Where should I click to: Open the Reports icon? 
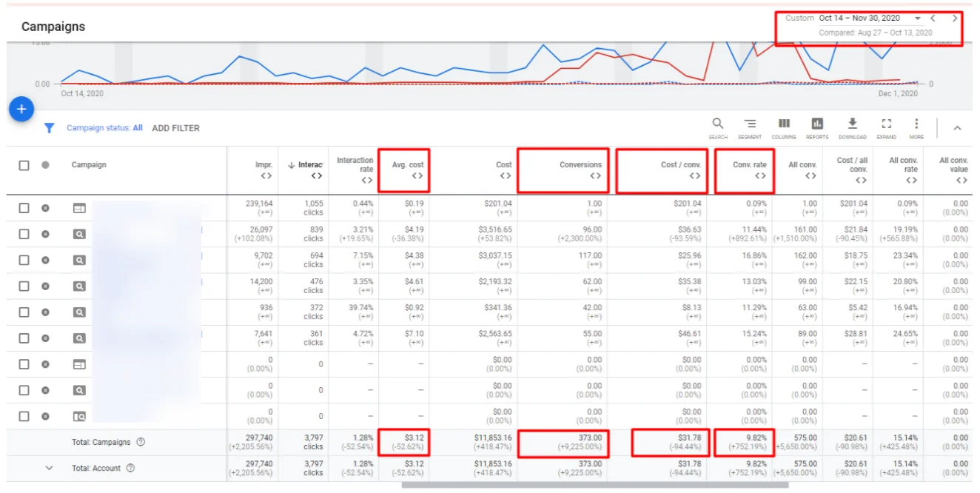[817, 127]
